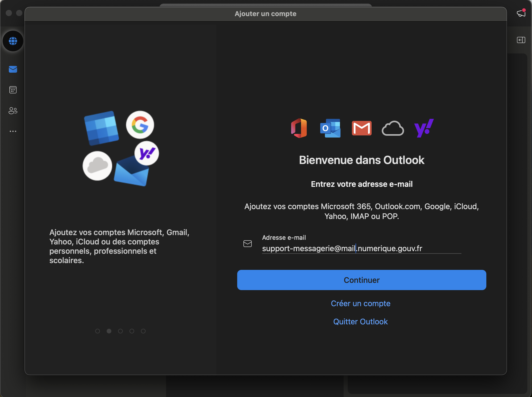This screenshot has height=397, width=532.
Task: Click the Microsoft 365 Office logo
Action: pyautogui.click(x=299, y=128)
